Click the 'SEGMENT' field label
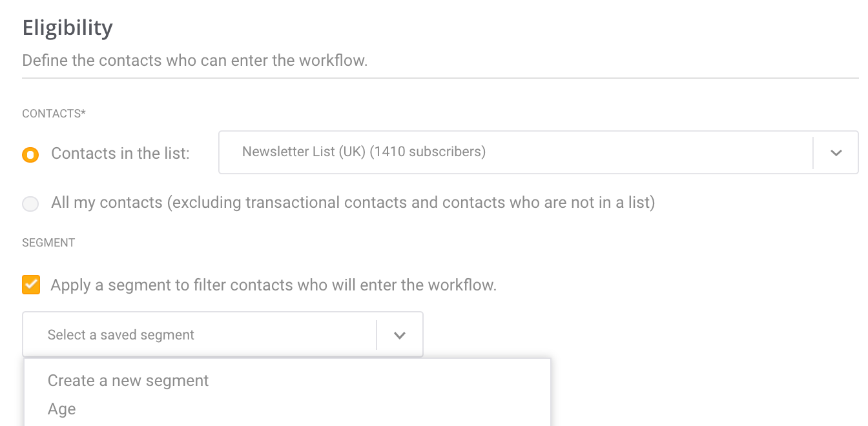 coord(48,243)
